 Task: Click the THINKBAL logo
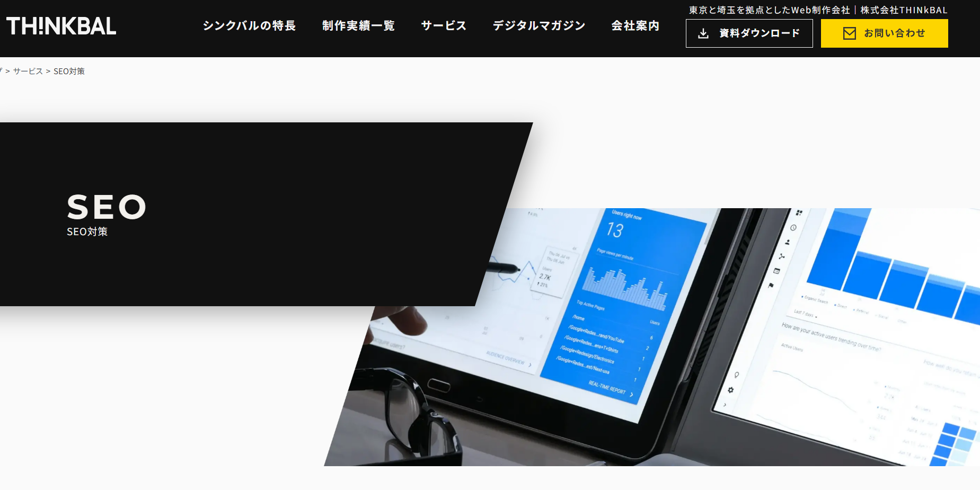tap(60, 25)
